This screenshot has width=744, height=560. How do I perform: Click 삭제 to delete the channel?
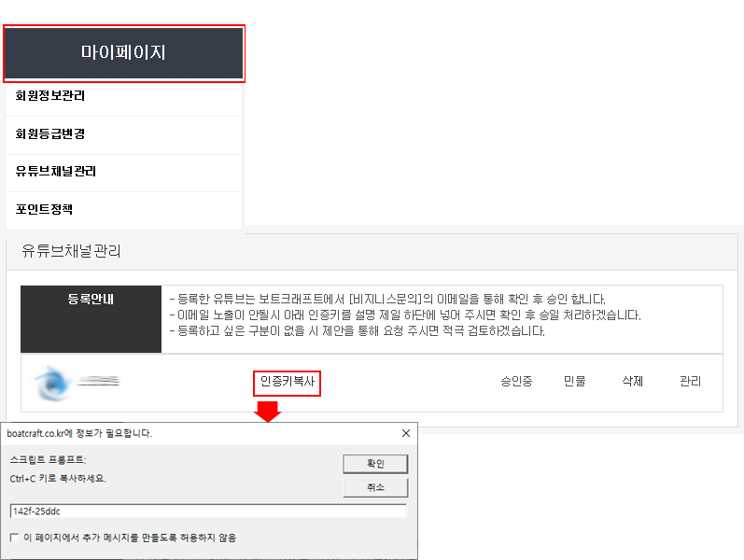click(x=633, y=382)
